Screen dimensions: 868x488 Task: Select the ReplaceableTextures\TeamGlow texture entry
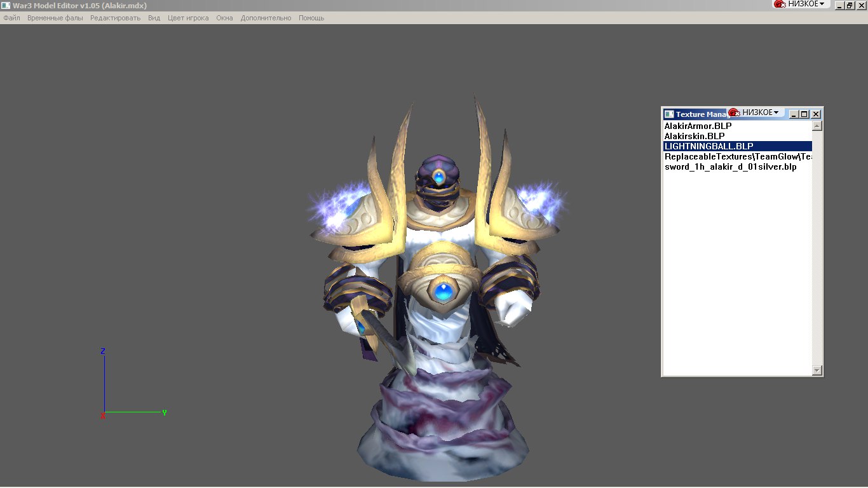coord(738,156)
